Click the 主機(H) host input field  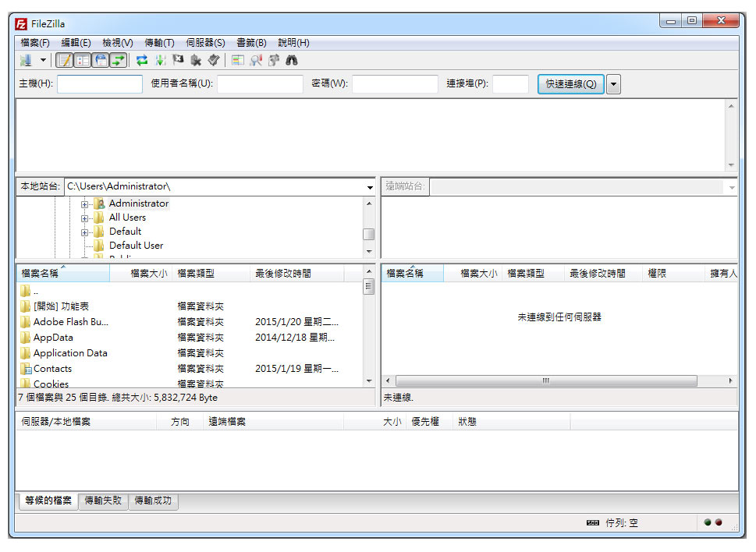tap(100, 83)
